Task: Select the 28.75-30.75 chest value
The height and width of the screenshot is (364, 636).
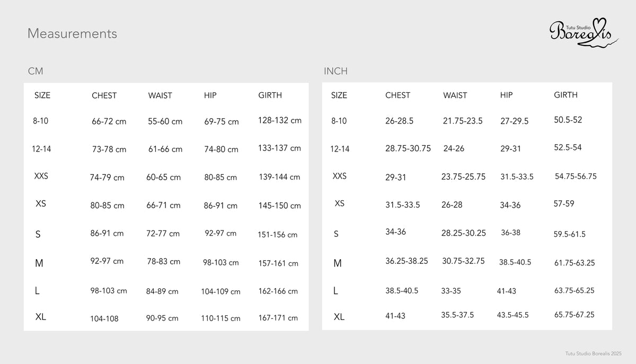Action: pos(408,148)
